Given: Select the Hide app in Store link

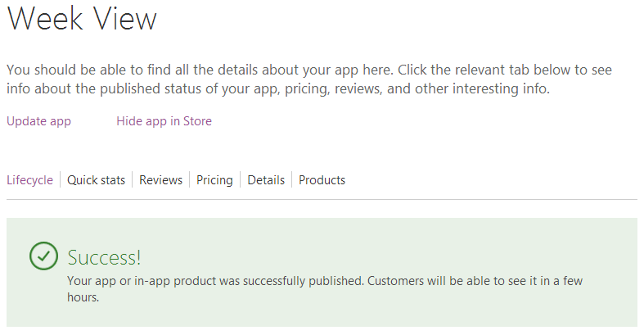Looking at the screenshot, I should (164, 121).
